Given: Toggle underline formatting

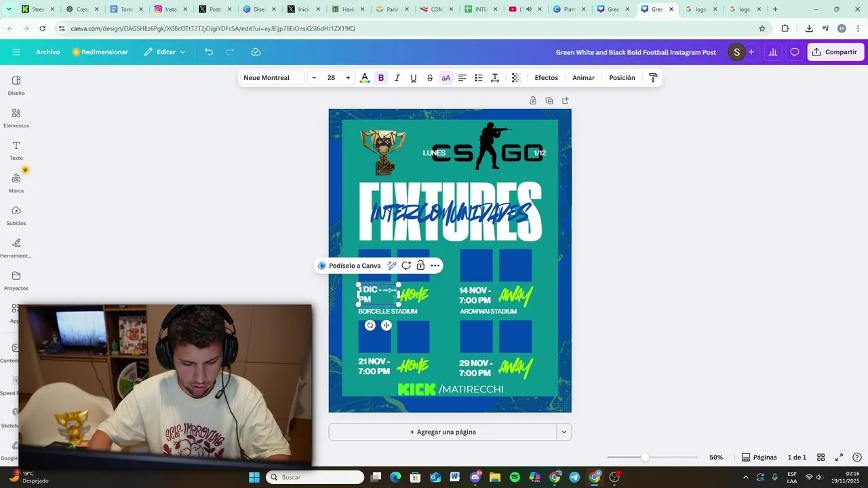Looking at the screenshot, I should point(414,78).
